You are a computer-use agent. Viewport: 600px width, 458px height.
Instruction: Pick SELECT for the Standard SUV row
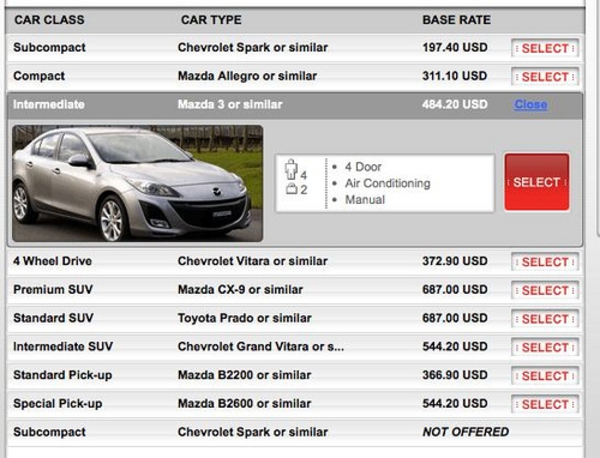pos(544,319)
